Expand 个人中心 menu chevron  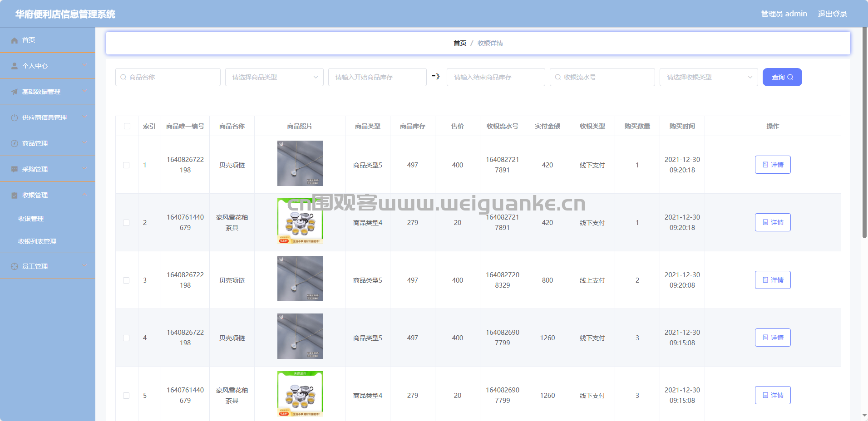click(85, 65)
